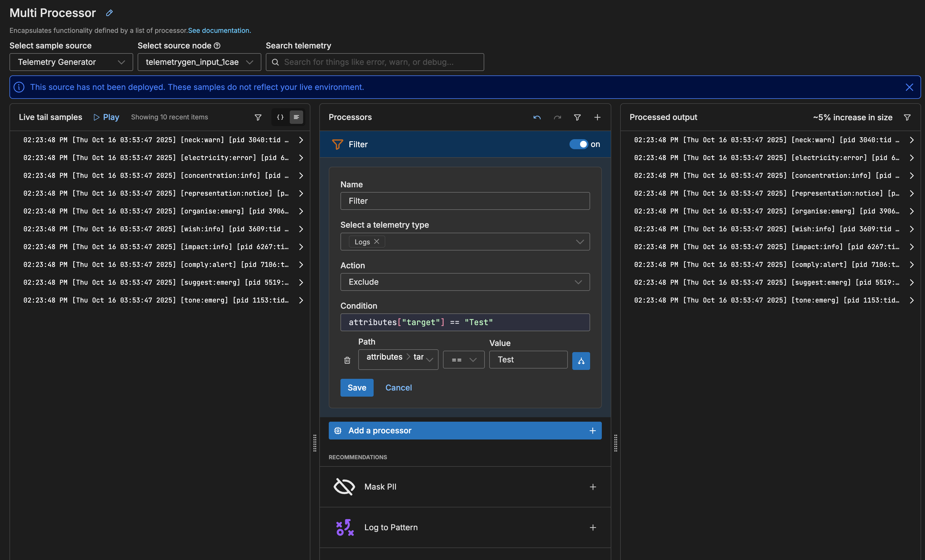The width and height of the screenshot is (925, 560).
Task: Switch Live tail samples to text lines view
Action: pyautogui.click(x=296, y=117)
